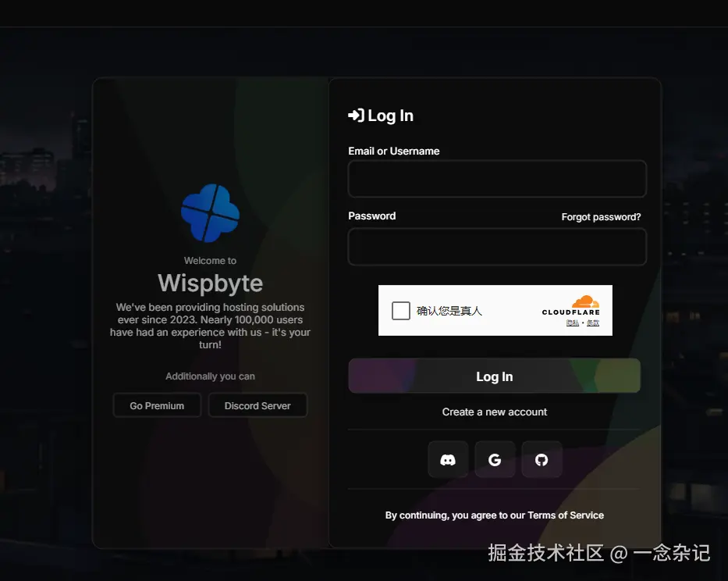Click the 'Email or Username' label

point(394,151)
